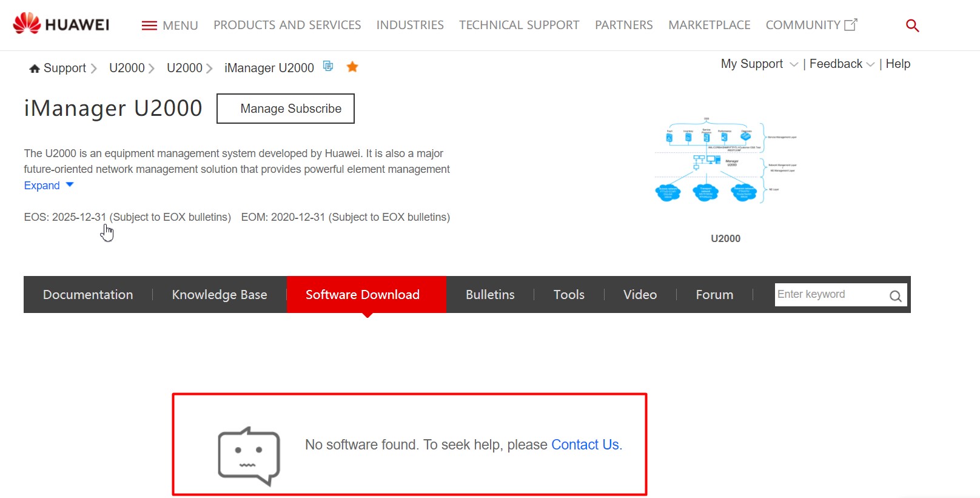Open the U2000 architecture diagram thumbnail

pyautogui.click(x=726, y=160)
